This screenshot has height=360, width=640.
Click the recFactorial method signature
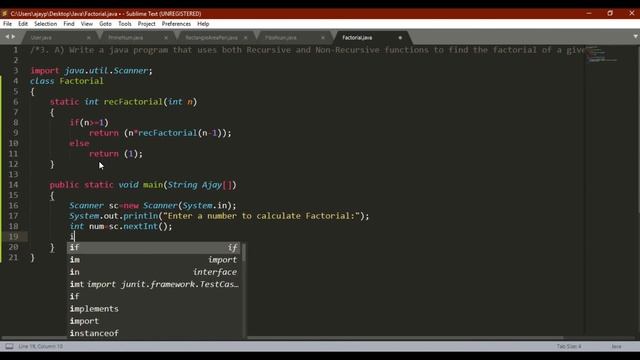123,102
